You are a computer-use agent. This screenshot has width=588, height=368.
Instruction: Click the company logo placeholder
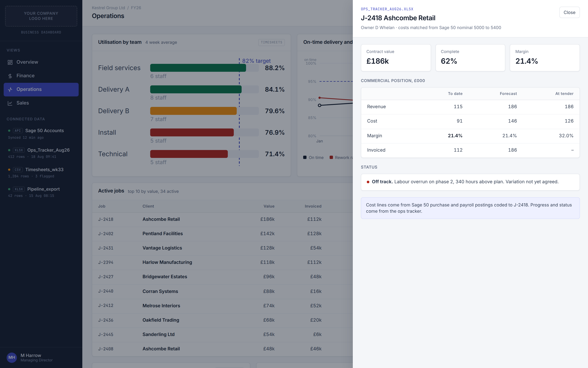pos(41,16)
